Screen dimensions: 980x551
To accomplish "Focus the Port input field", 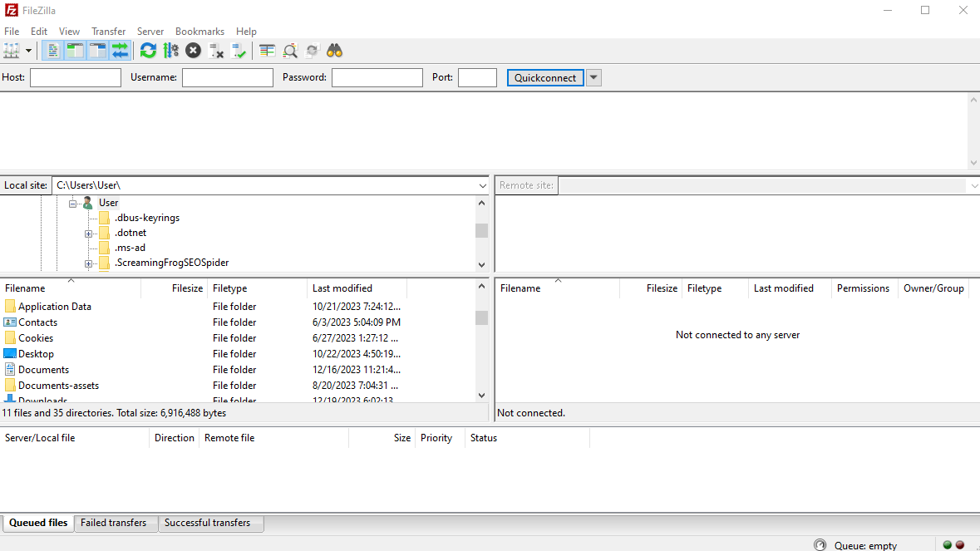I will [x=477, y=77].
